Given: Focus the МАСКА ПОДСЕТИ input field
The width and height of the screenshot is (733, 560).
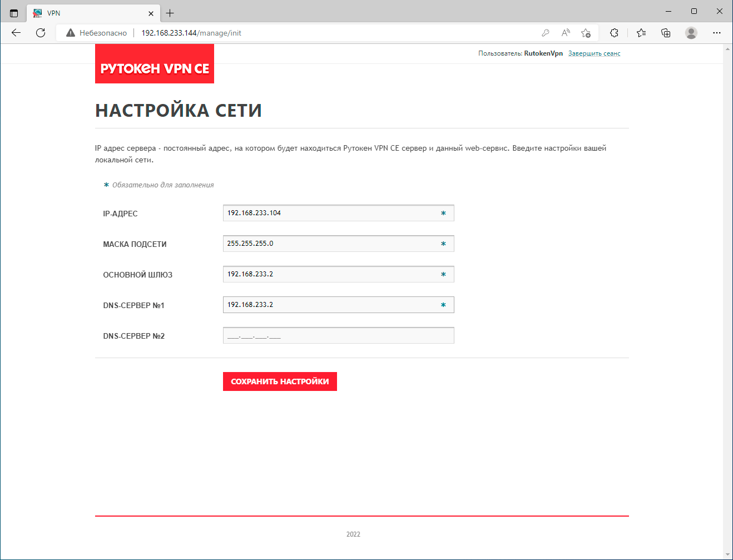Looking at the screenshot, I should click(x=339, y=244).
